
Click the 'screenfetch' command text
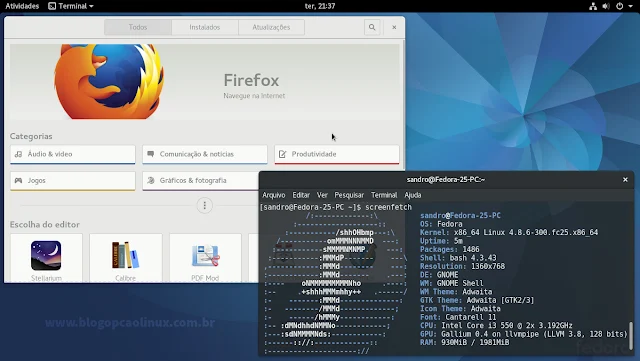coord(389,207)
